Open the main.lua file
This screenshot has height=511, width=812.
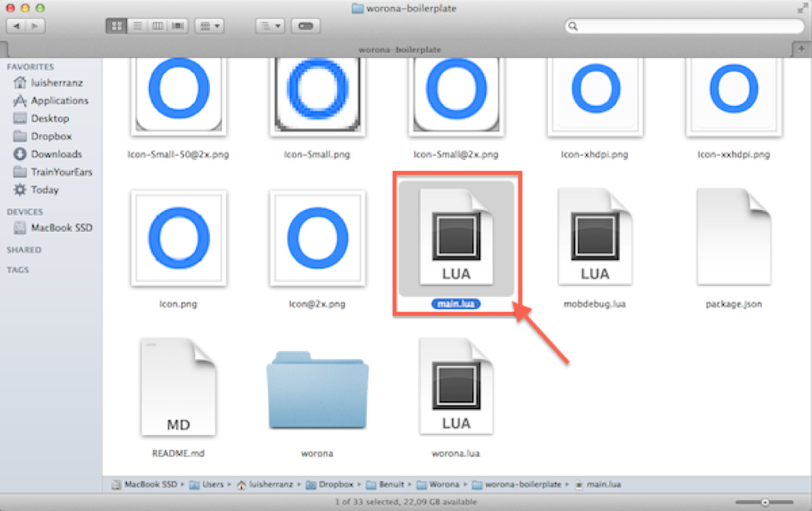tap(455, 237)
